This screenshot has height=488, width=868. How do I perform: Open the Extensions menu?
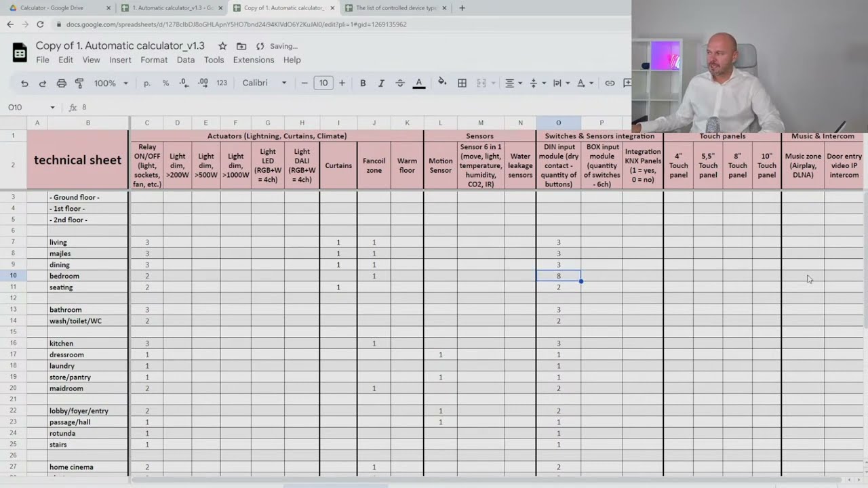point(253,60)
